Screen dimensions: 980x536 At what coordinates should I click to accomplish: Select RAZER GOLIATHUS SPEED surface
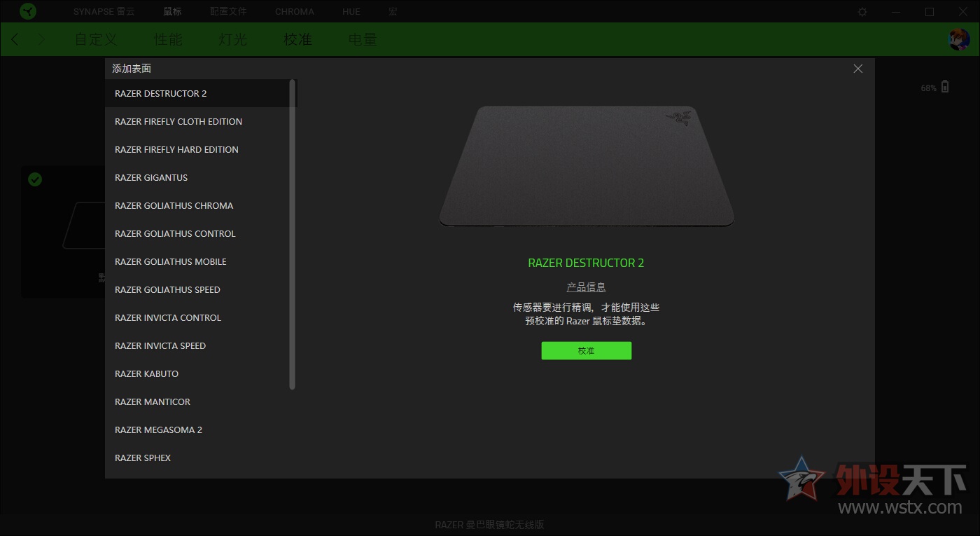point(197,289)
